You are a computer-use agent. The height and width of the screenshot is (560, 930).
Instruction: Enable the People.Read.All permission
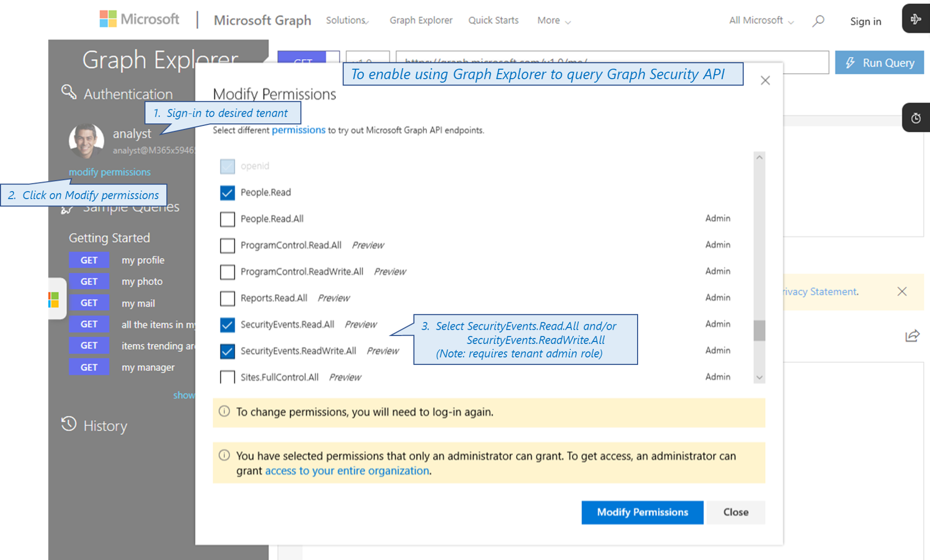[227, 219]
